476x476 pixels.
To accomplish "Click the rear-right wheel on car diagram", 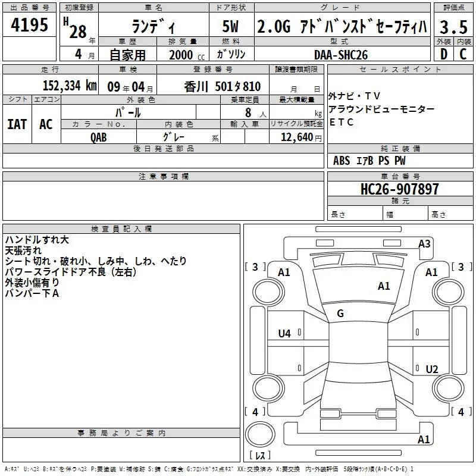I will [x=449, y=388].
